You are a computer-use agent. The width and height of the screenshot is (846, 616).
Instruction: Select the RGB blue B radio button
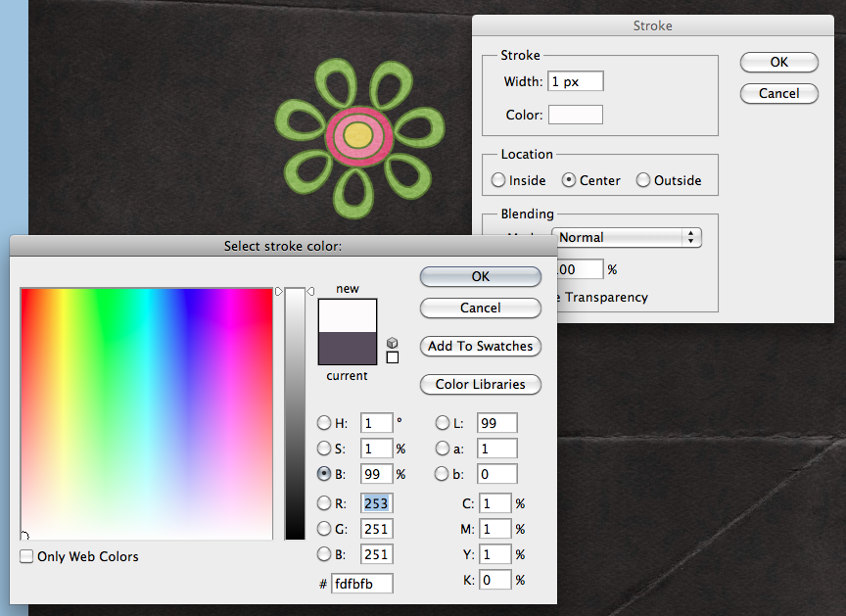(324, 554)
